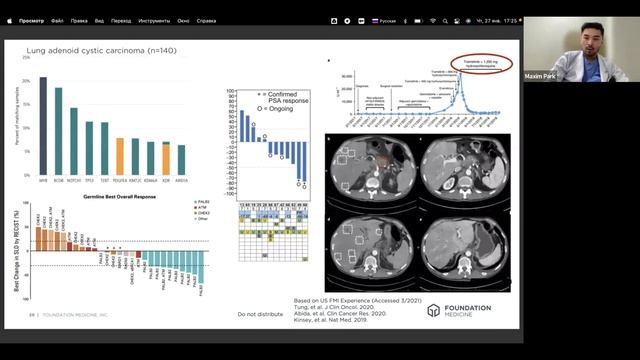Click the ATM legend entry

click(201, 208)
